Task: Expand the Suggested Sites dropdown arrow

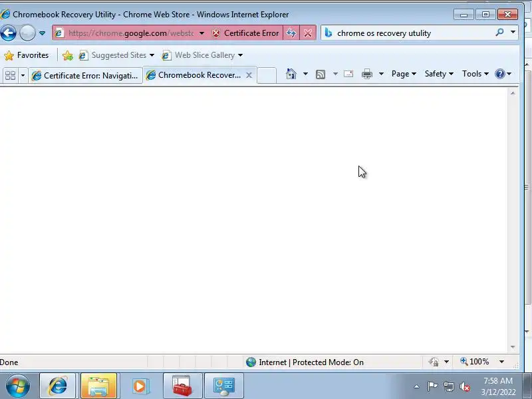Action: point(152,55)
